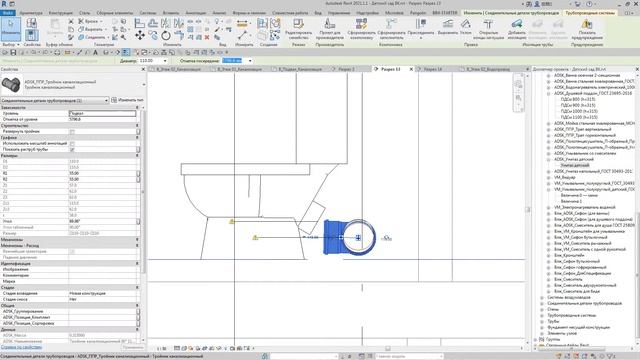Click the Edit Type (Изменить тип) button

[127, 100]
